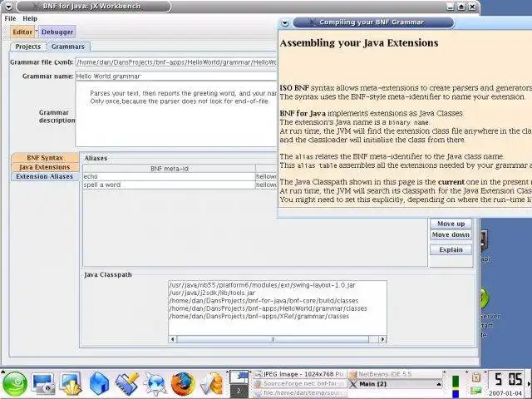Switch to NetBeans IDE 5.5 taskbar entry

click(395, 374)
